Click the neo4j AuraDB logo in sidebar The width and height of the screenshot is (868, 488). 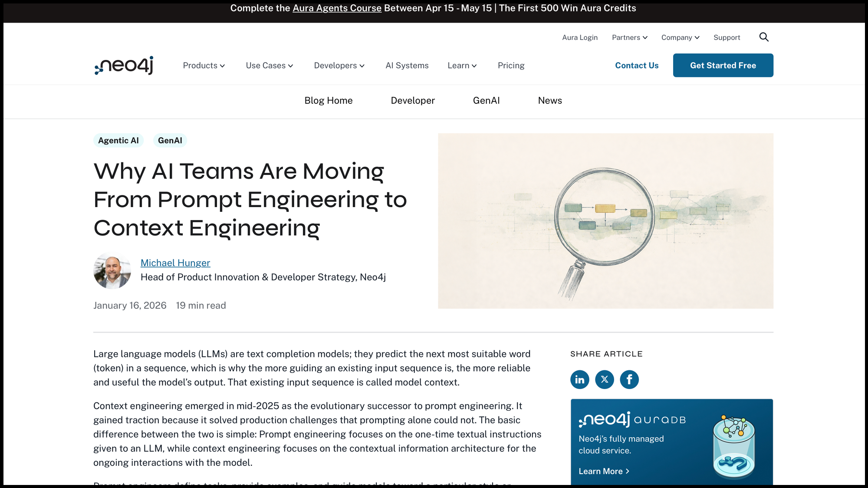[632, 419]
